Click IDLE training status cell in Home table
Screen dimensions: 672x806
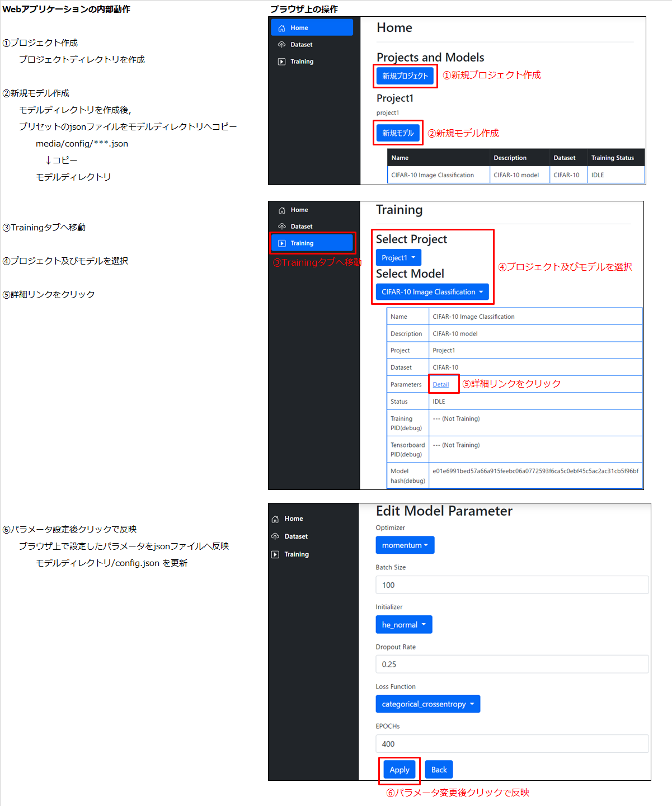616,175
